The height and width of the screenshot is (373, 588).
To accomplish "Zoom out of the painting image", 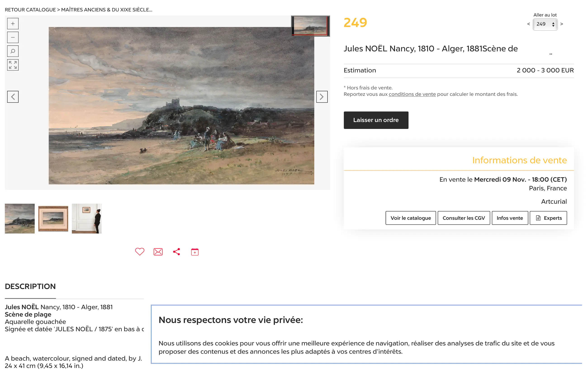I will click(x=13, y=37).
